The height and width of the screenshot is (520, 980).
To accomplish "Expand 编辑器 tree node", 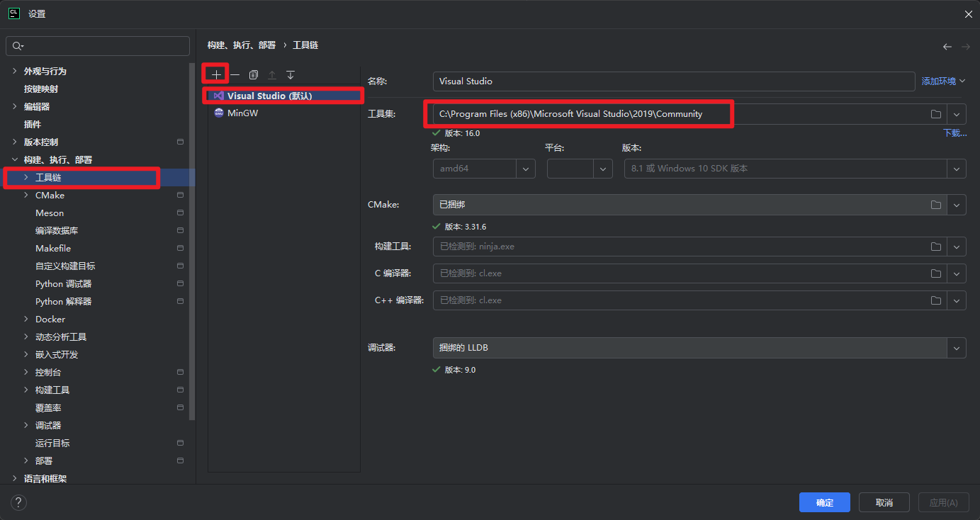I will click(x=15, y=107).
